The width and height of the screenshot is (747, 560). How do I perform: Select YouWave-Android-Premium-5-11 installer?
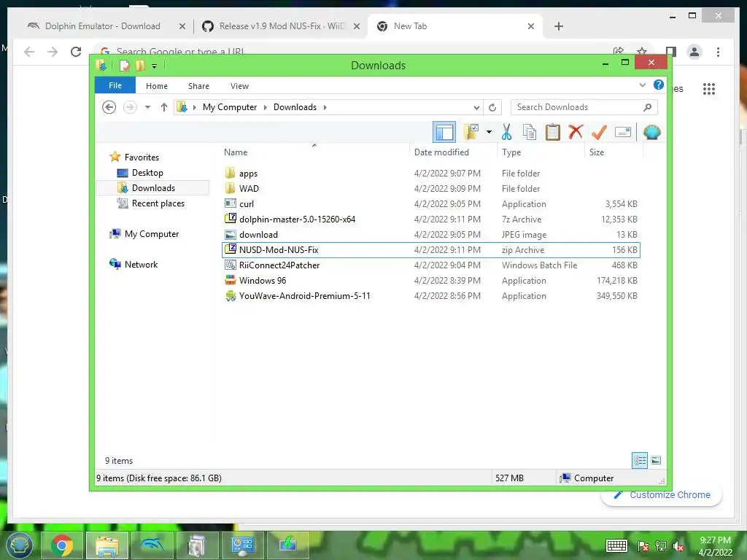[430, 296]
